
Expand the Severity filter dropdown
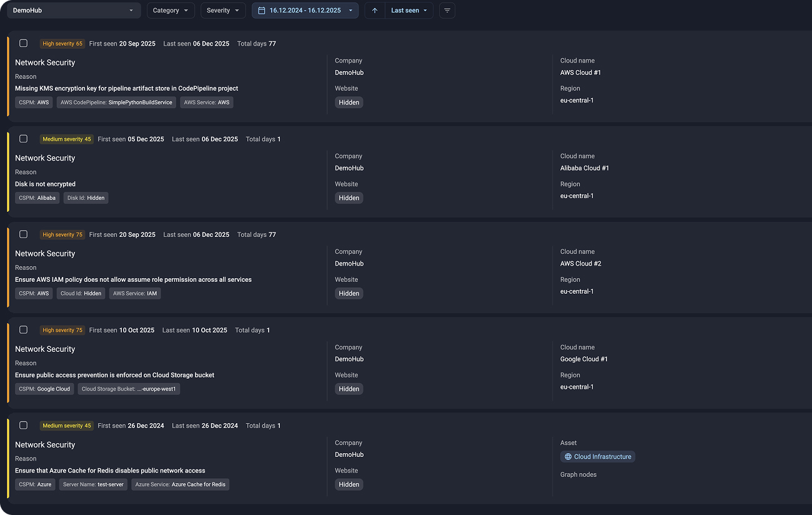(x=223, y=11)
